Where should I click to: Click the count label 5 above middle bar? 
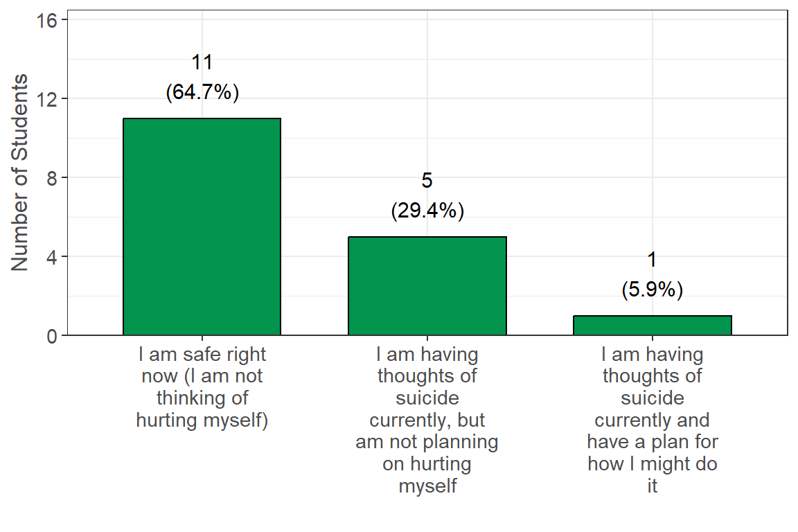(x=427, y=181)
